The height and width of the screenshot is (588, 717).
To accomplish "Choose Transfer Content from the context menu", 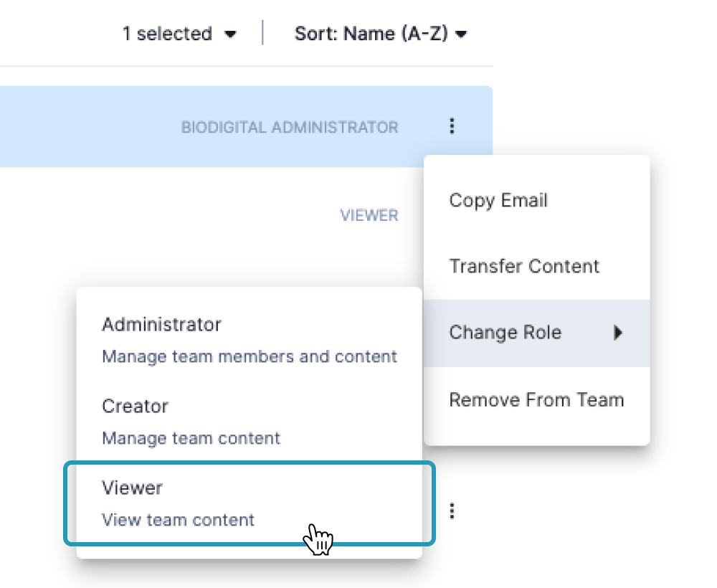I will (524, 267).
